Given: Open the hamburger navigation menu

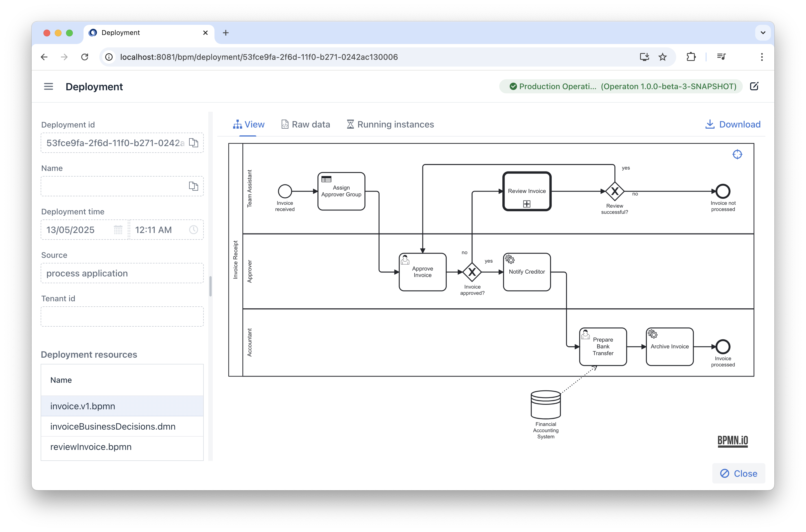Looking at the screenshot, I should pos(49,87).
